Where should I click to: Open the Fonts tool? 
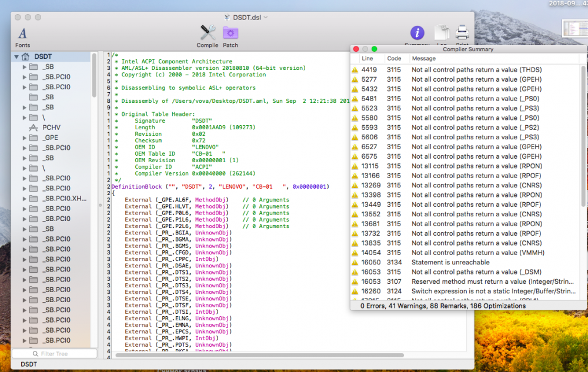click(22, 37)
